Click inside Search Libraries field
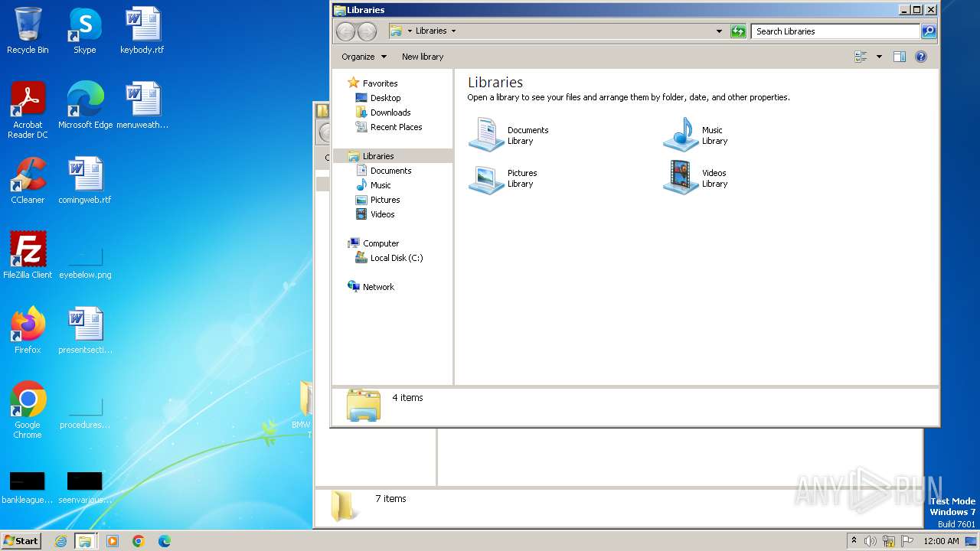 click(x=835, y=31)
